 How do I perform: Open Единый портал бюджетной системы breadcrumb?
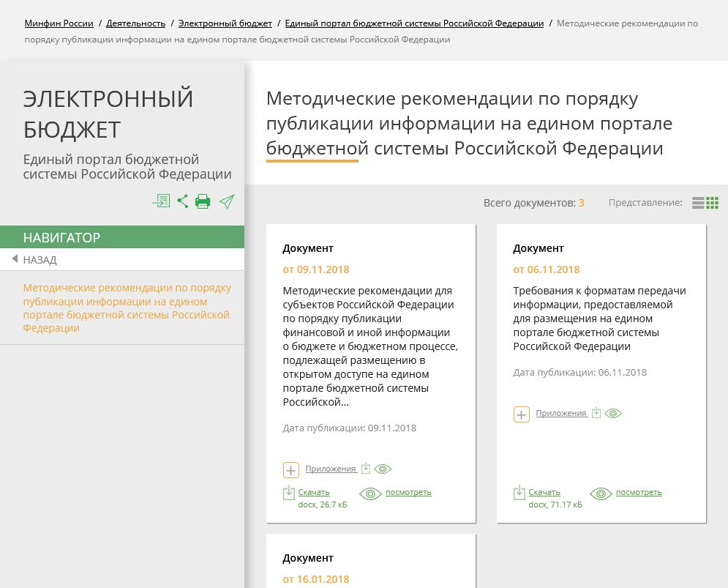point(414,23)
